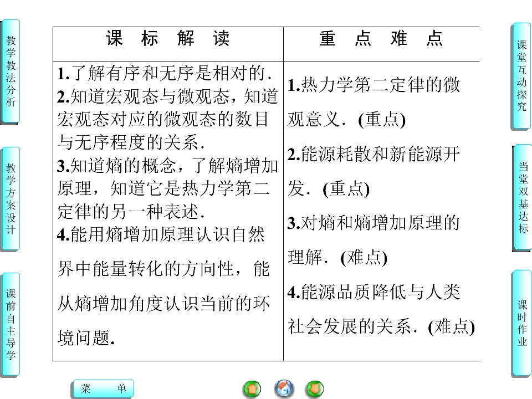Click the line 宏观态对应的微观态的数目
The width and height of the screenshot is (532, 399).
tap(163, 120)
